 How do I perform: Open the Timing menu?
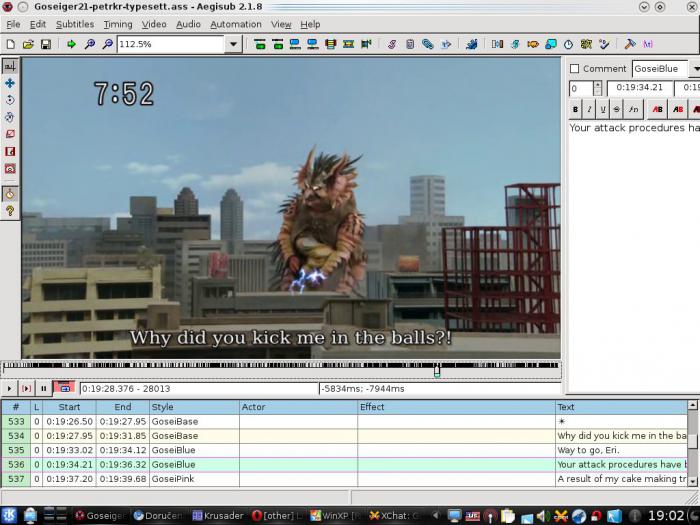118,25
